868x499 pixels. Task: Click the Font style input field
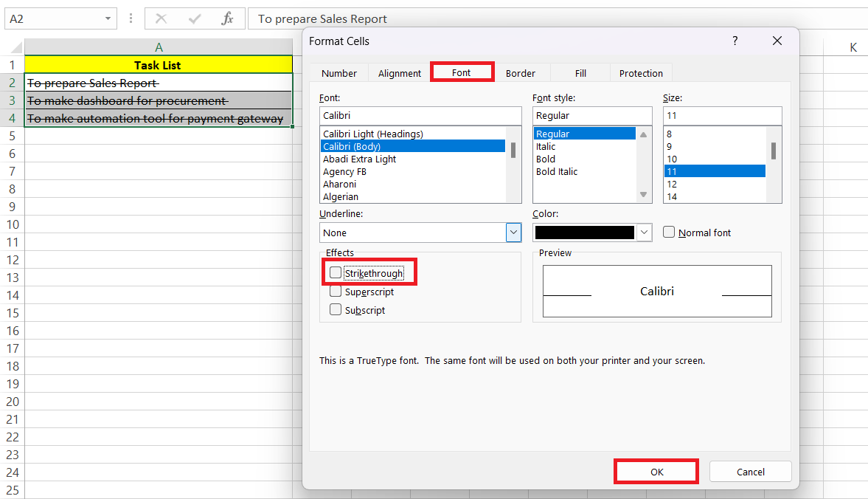pos(591,116)
